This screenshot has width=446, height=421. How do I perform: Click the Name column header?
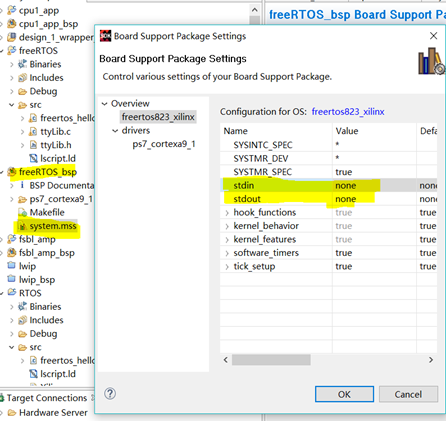tap(276, 131)
